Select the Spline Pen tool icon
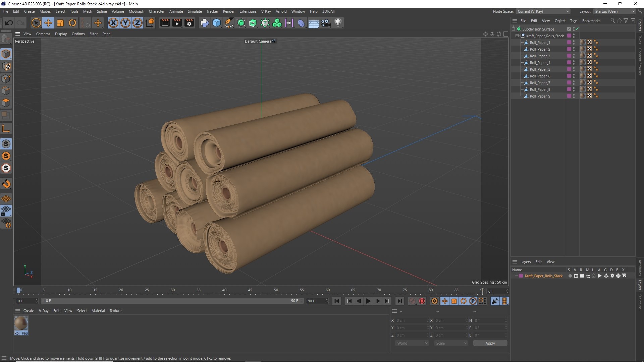This screenshot has width=644, height=362. (x=229, y=23)
